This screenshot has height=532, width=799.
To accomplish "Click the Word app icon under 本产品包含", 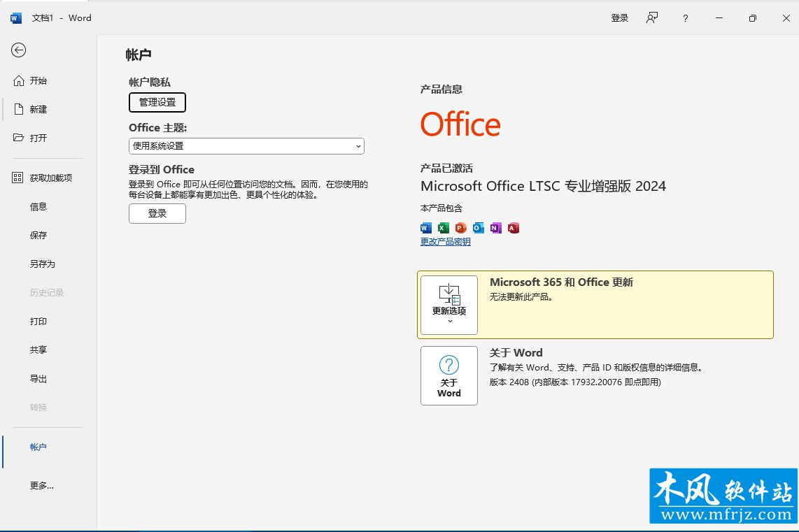I will (x=426, y=228).
